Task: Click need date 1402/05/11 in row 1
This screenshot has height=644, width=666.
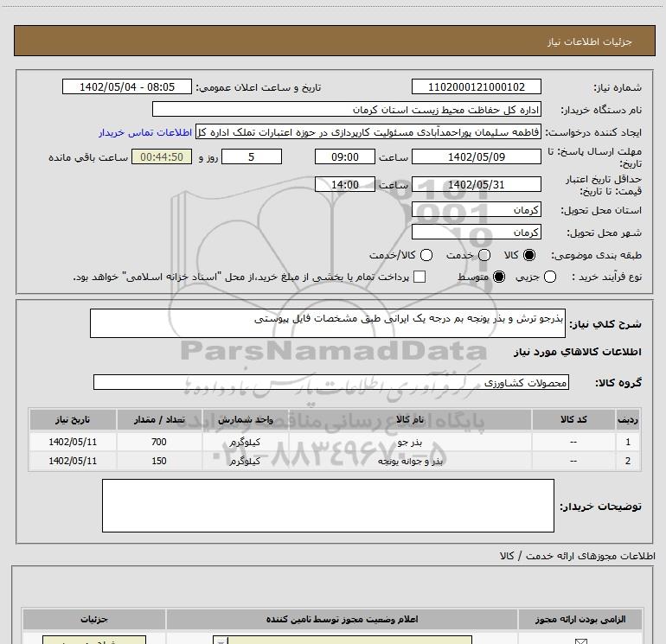Action: [73, 442]
